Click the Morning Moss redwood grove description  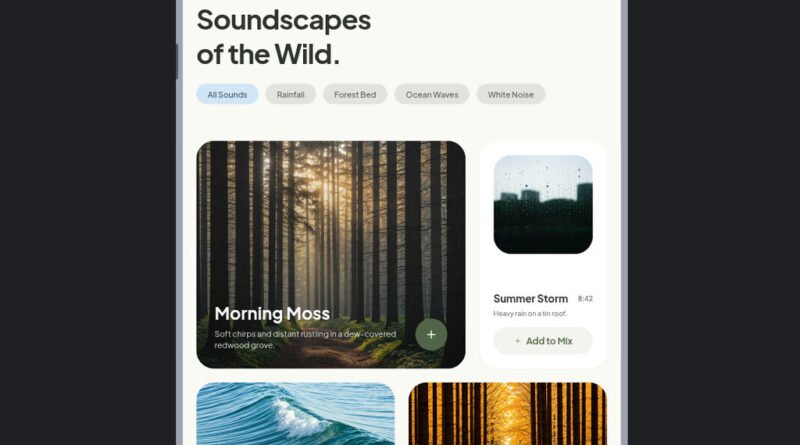coord(305,339)
